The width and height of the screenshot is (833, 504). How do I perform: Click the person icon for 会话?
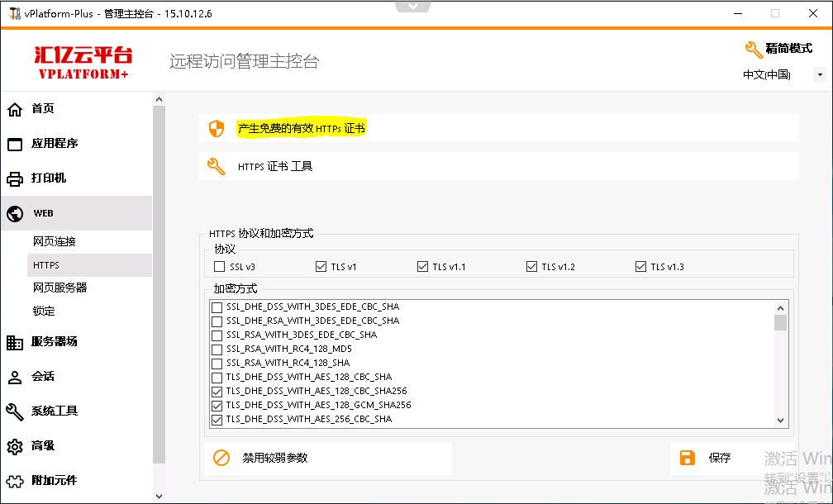pos(14,377)
